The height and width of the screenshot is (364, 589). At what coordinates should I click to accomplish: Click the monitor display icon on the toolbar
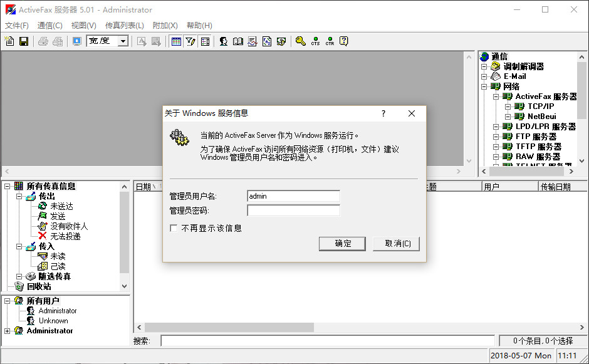point(76,41)
